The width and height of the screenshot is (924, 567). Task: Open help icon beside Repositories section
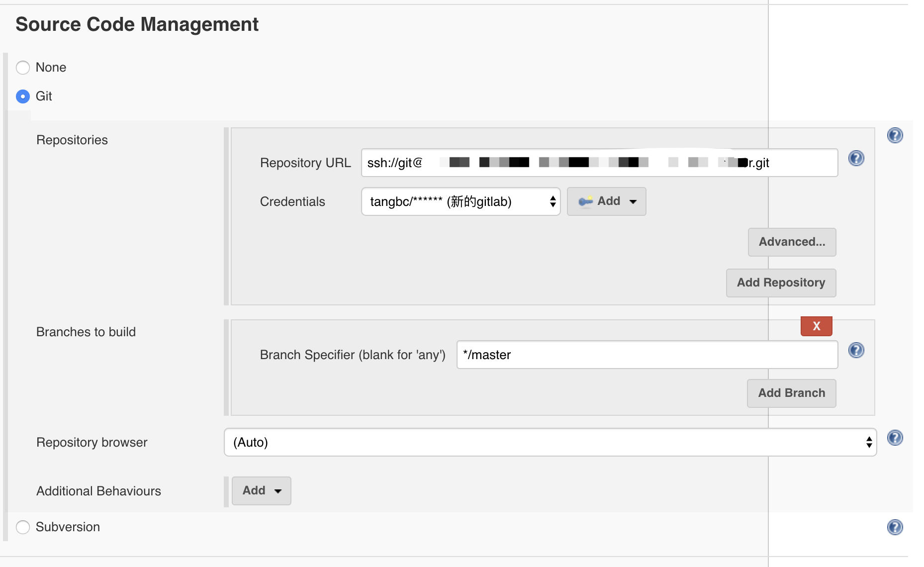pos(895,135)
